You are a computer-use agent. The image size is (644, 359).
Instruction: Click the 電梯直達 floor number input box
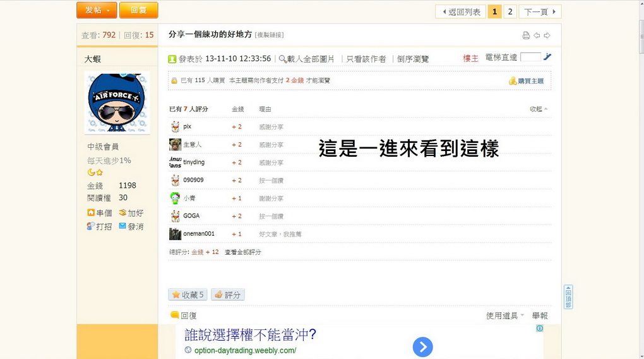[530, 57]
